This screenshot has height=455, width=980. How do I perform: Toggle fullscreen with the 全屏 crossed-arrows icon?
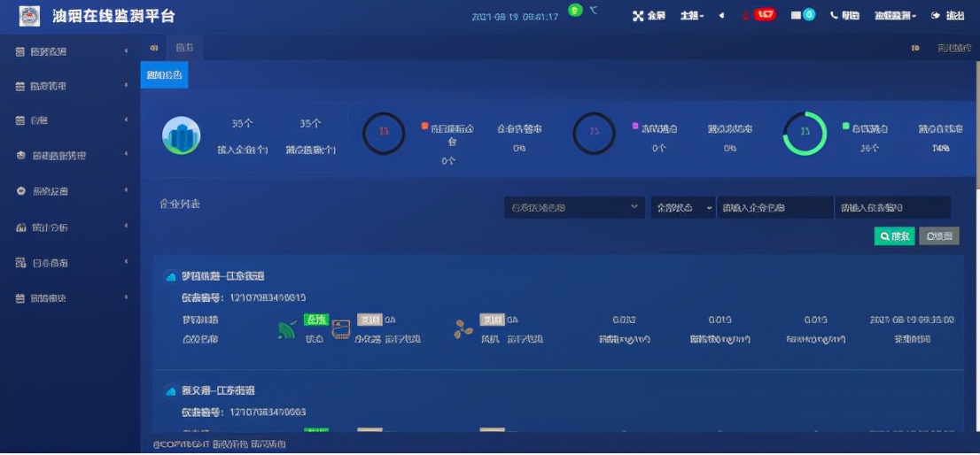tap(637, 16)
